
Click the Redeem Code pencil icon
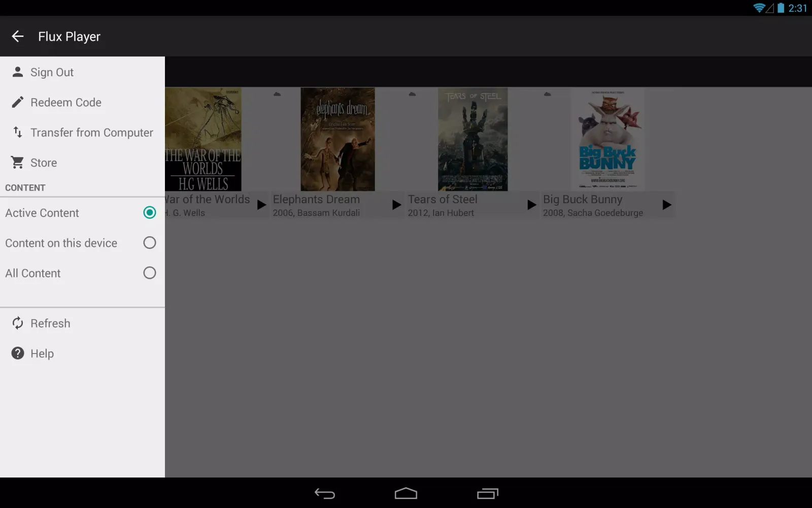tap(18, 102)
